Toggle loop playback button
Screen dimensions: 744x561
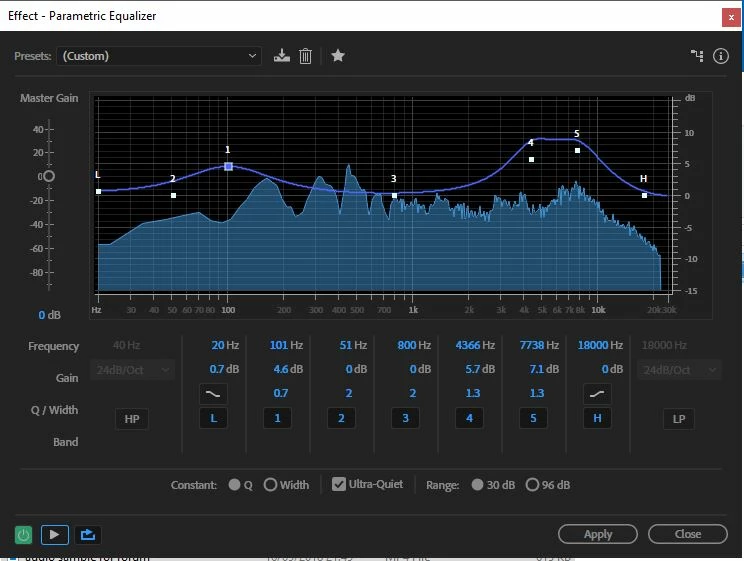(x=88, y=535)
